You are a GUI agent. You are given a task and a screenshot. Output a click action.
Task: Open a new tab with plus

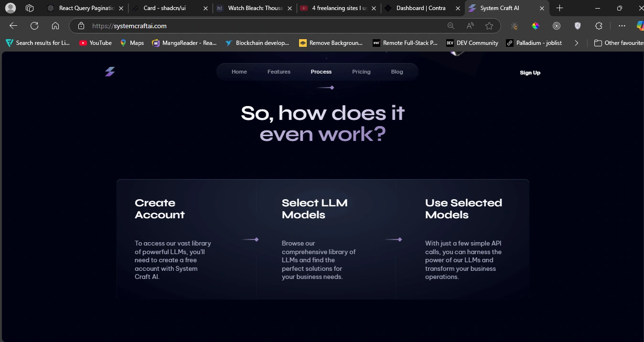point(560,8)
